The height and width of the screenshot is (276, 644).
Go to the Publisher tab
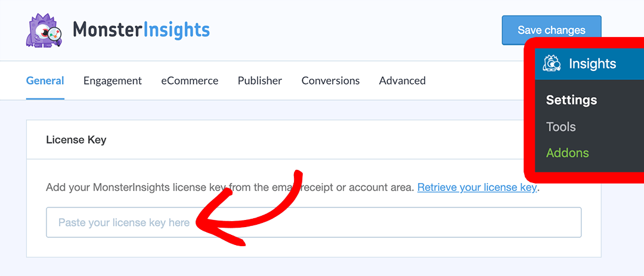click(260, 80)
